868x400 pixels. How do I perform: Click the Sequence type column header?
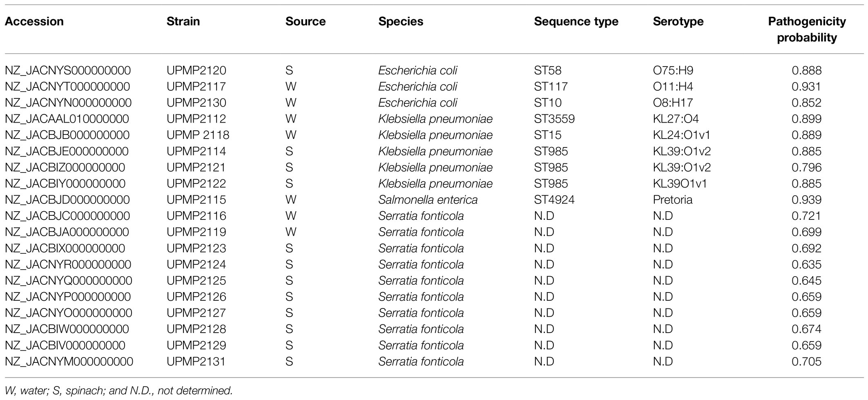click(576, 22)
